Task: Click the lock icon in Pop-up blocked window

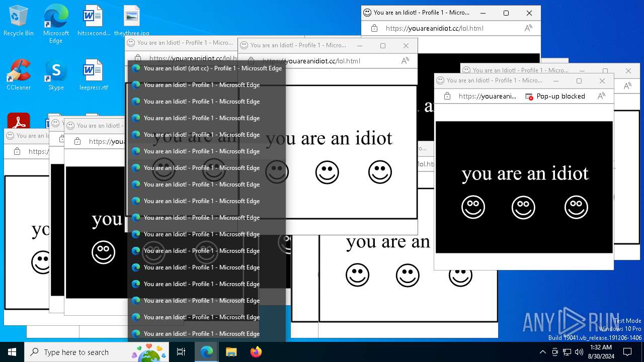Action: tap(447, 96)
